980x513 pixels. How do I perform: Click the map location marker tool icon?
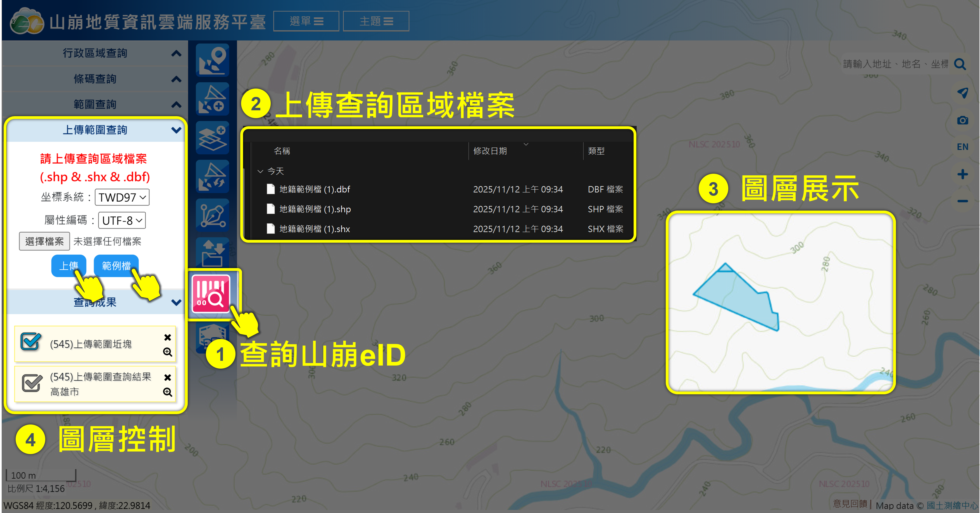click(x=213, y=60)
